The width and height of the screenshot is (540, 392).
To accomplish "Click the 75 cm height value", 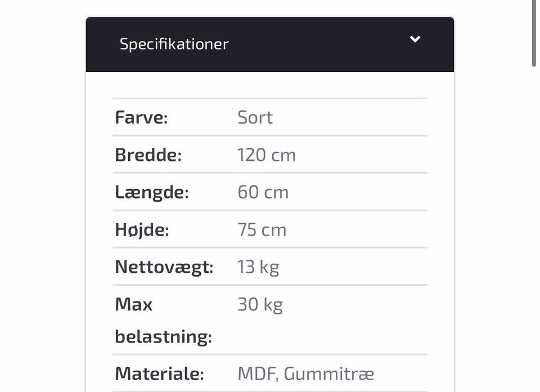I will [x=262, y=229].
